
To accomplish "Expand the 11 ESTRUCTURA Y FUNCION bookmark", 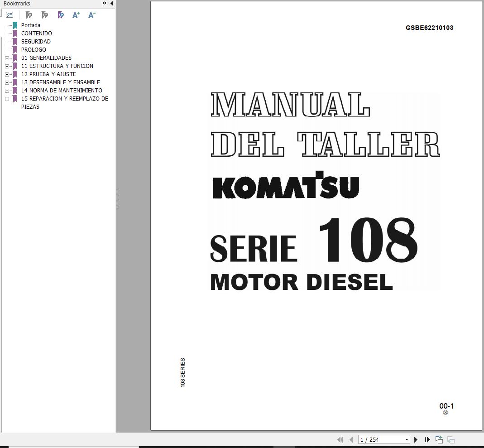I will click(x=7, y=66).
